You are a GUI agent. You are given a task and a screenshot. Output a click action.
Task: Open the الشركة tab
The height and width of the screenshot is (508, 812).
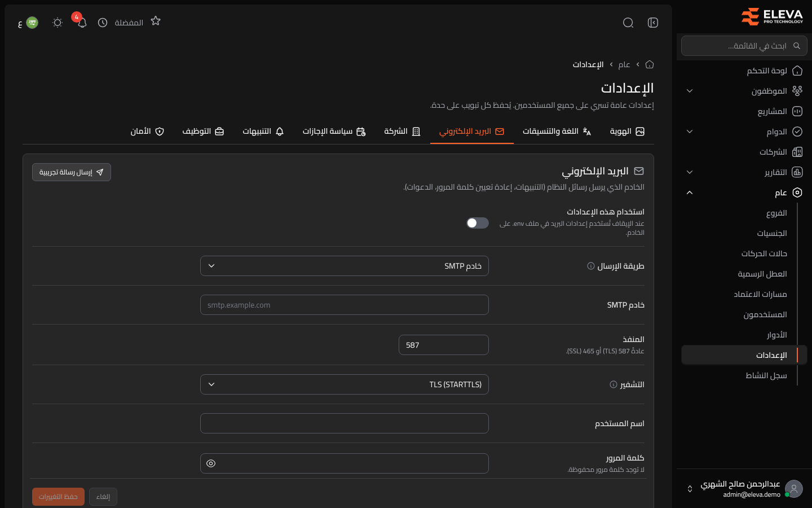[x=402, y=132]
